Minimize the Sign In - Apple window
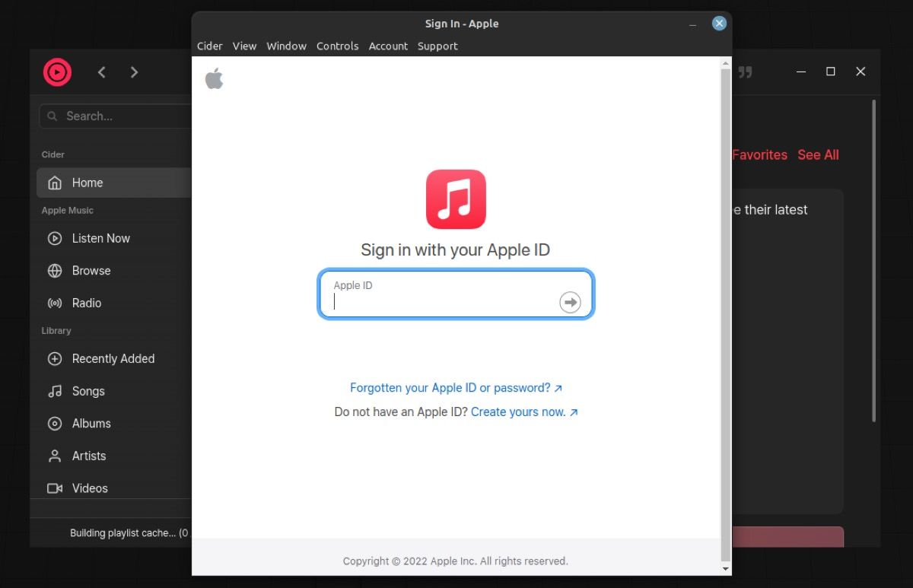The image size is (913, 588). pyautogui.click(x=692, y=24)
